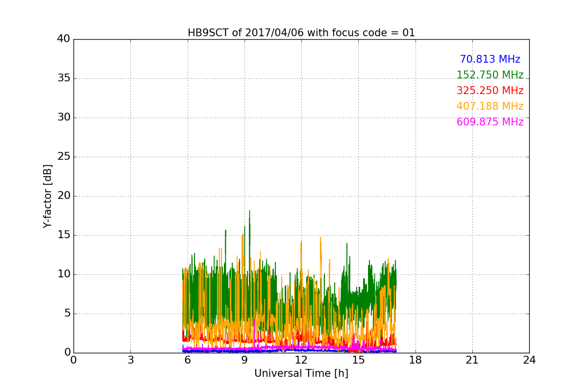Click y-axis tick label '35'

[64, 78]
